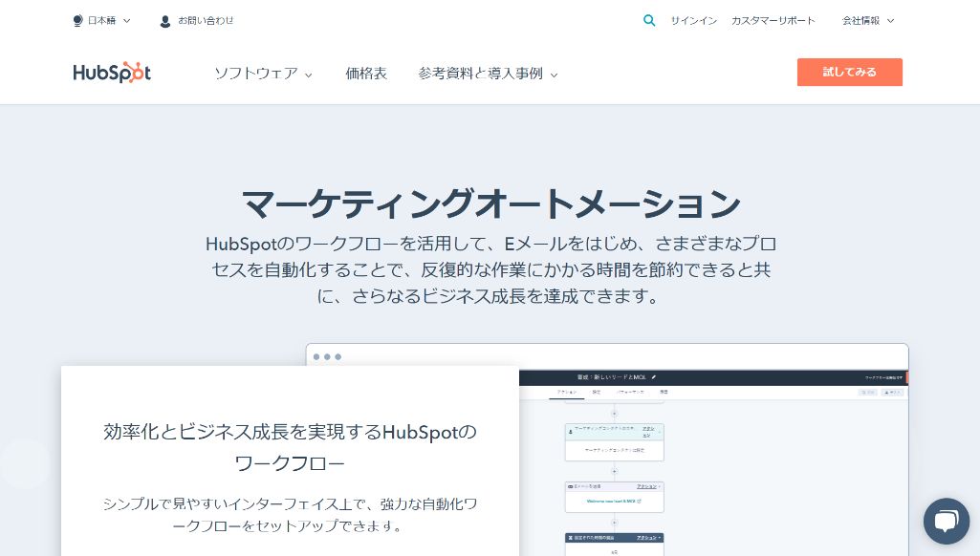Click the browser mockup dots above the workflow preview
This screenshot has width=980, height=556.
coord(327,356)
